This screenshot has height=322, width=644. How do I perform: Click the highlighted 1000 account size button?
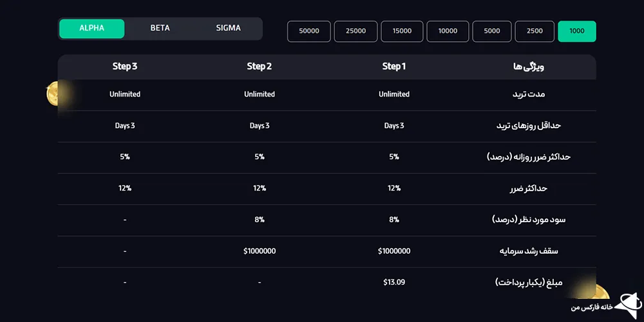[x=577, y=31]
